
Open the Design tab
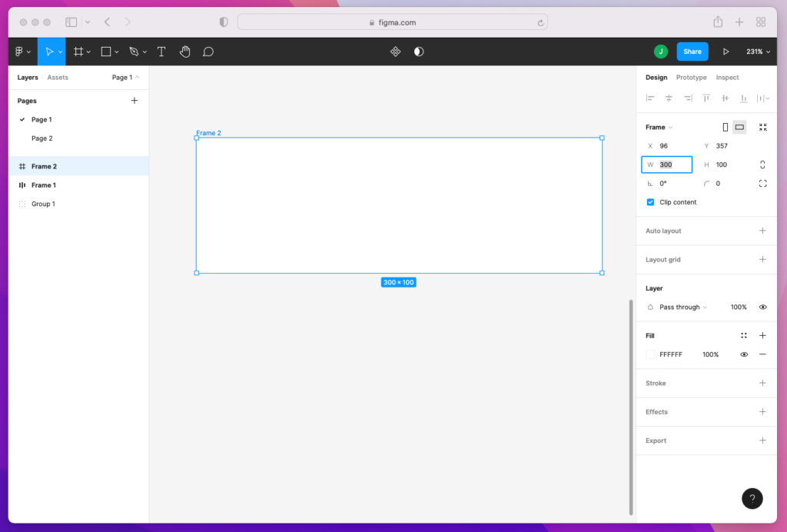656,78
